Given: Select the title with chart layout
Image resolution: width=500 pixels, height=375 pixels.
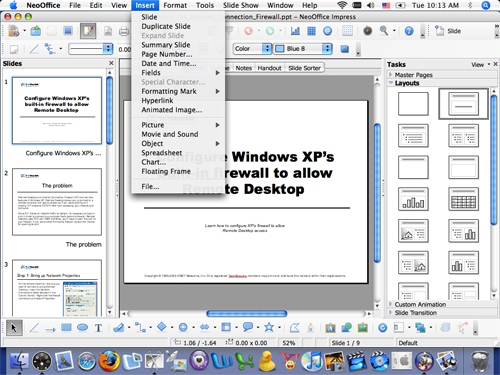Looking at the screenshot, I should (x=413, y=199).
